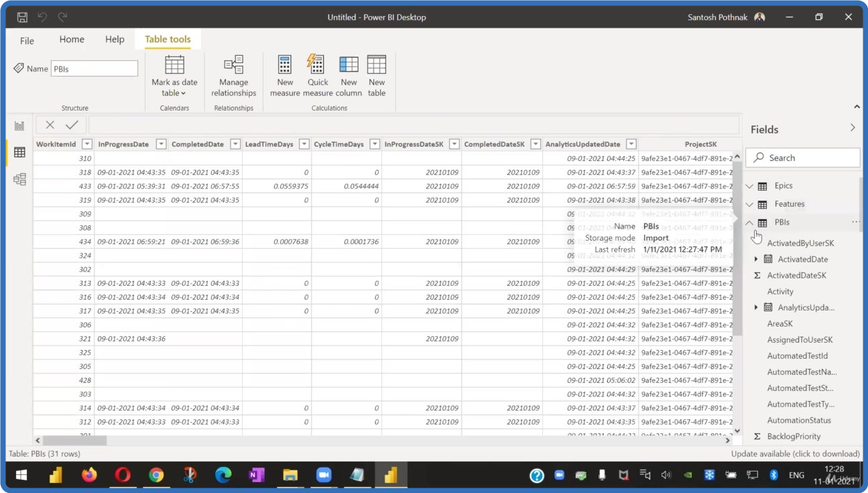Screen dimensions: 868x493
Task: Open More options for PBIs table
Action: (x=856, y=222)
